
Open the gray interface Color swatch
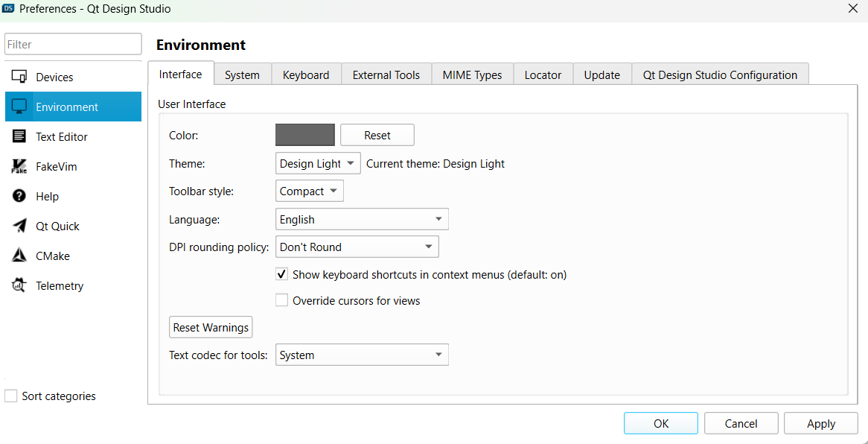coord(305,135)
